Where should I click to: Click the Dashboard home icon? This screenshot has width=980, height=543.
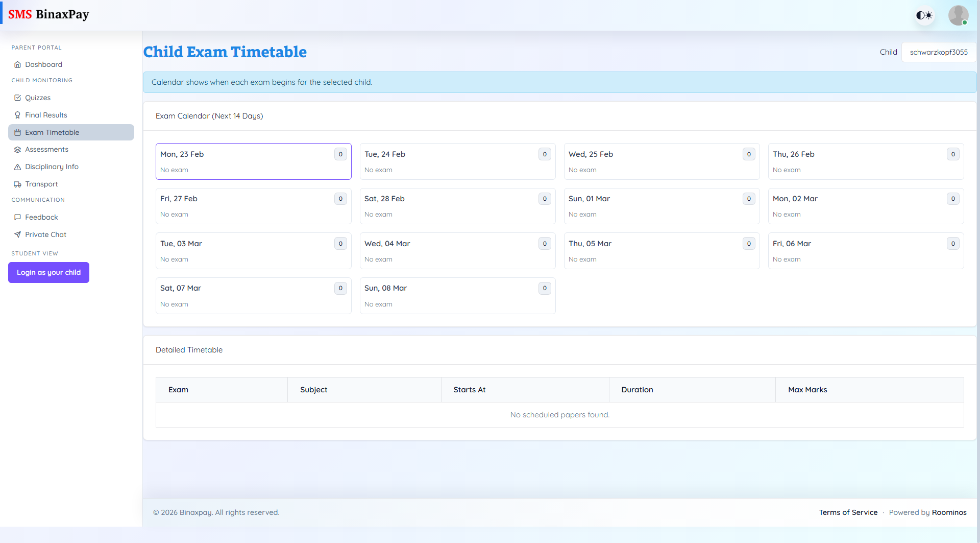[x=17, y=64]
